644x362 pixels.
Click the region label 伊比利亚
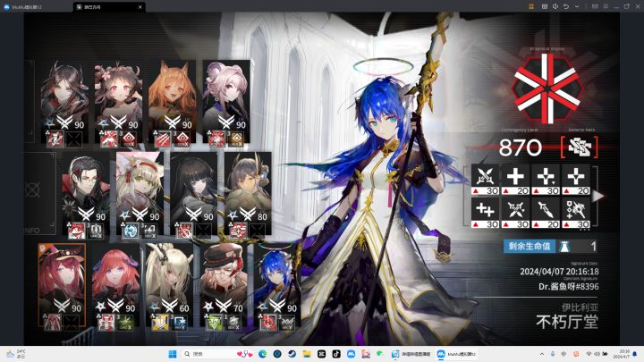(580, 307)
